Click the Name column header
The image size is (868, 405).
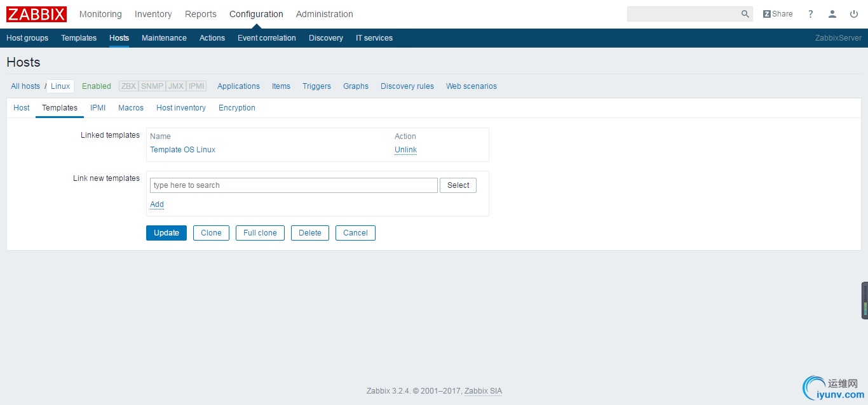pos(160,136)
